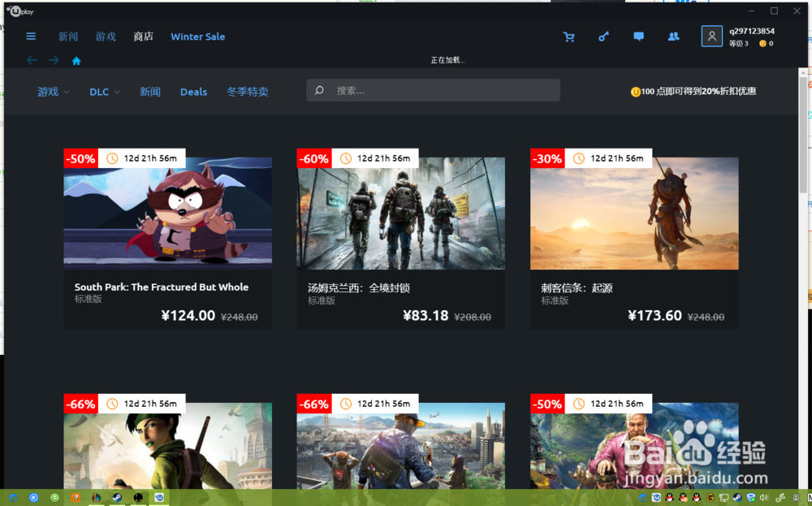Click the key icon to activate a product

tap(603, 37)
